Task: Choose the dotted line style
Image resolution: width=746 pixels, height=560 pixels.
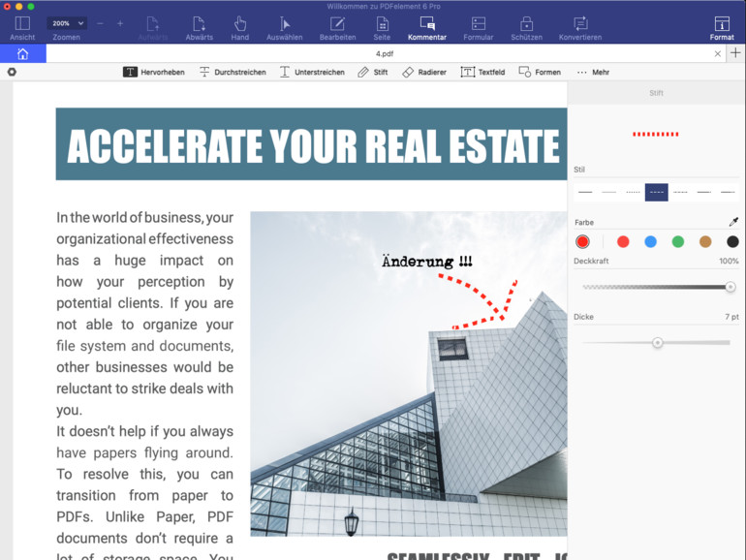Action: 633,192
